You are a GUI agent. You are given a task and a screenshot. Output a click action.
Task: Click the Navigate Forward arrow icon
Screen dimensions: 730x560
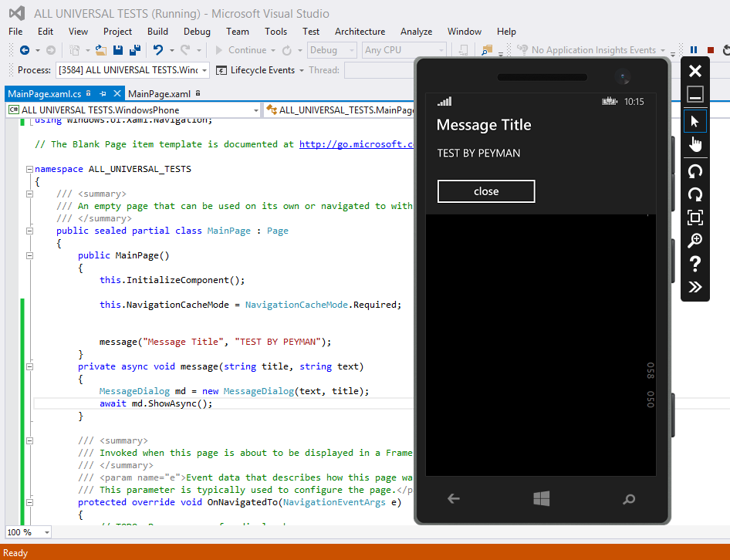(51, 50)
